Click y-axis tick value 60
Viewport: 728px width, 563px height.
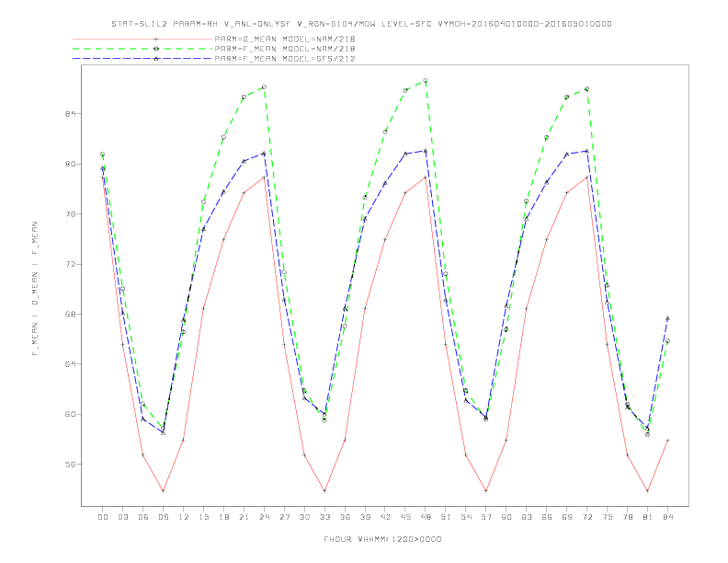pos(70,414)
